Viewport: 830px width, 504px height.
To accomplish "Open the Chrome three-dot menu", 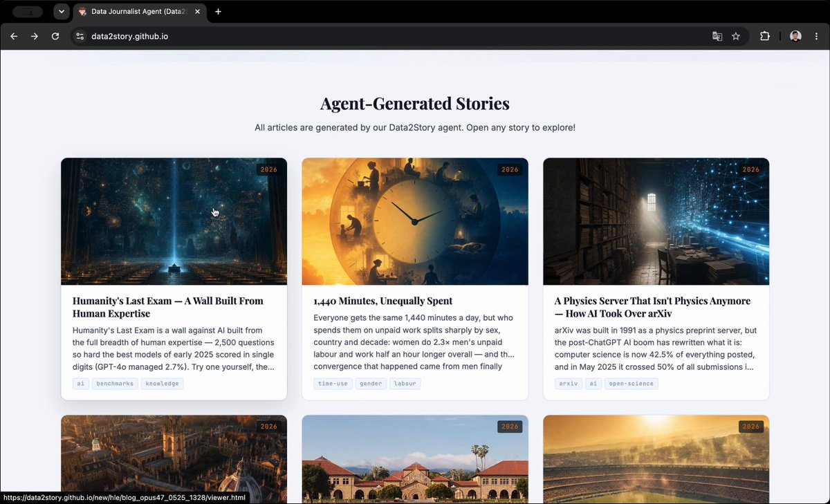I will tap(816, 36).
